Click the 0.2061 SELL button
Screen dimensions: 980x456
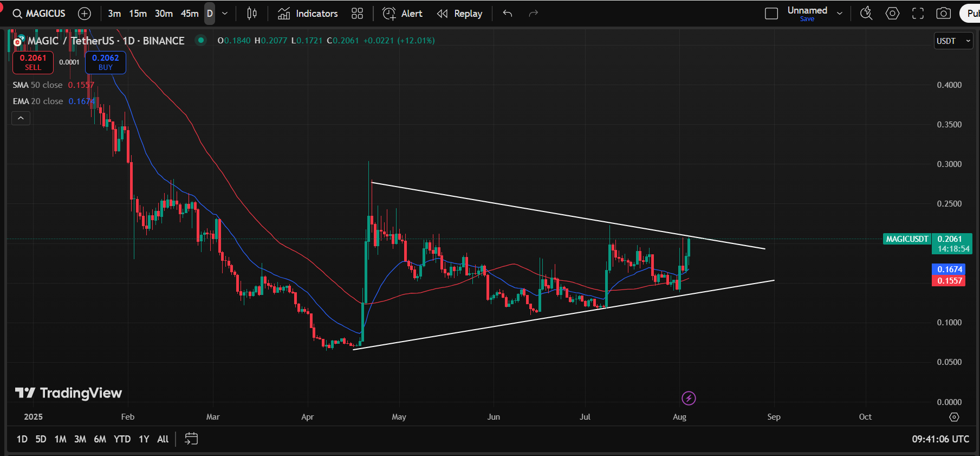(33, 62)
